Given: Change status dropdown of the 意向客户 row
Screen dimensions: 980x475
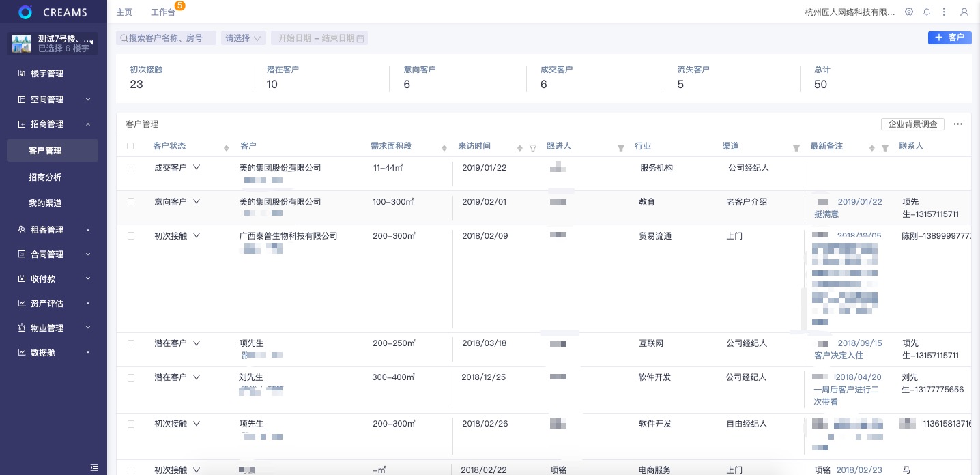Looking at the screenshot, I should (197, 202).
